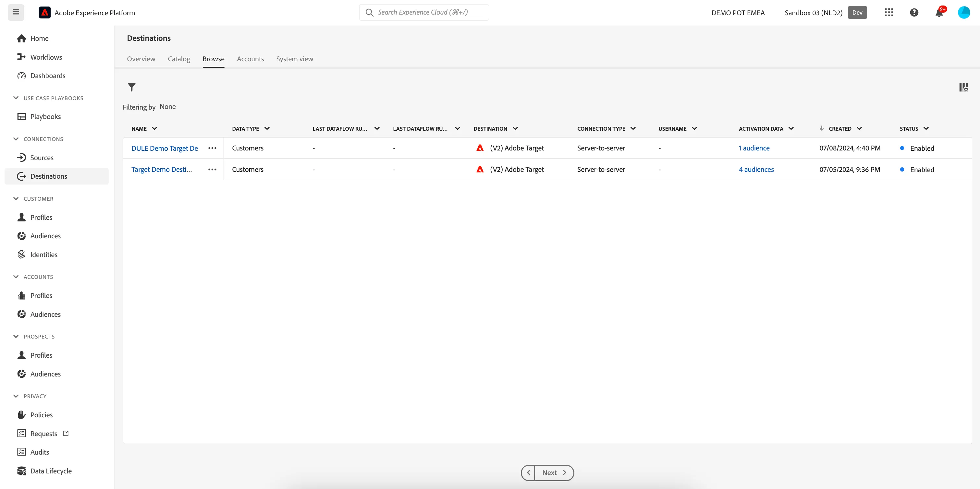
Task: Switch to the Overview tab
Action: click(x=141, y=59)
